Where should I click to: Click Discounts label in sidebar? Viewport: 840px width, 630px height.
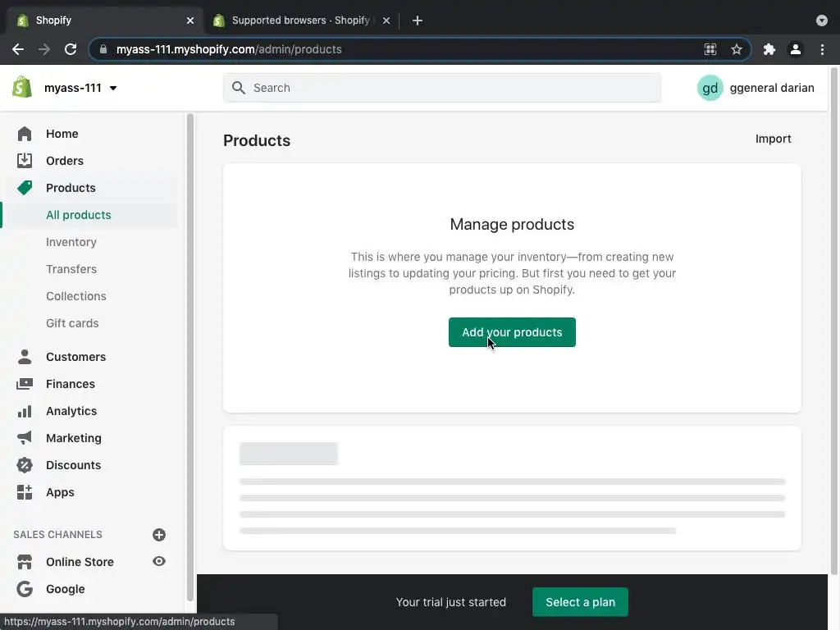(x=73, y=465)
